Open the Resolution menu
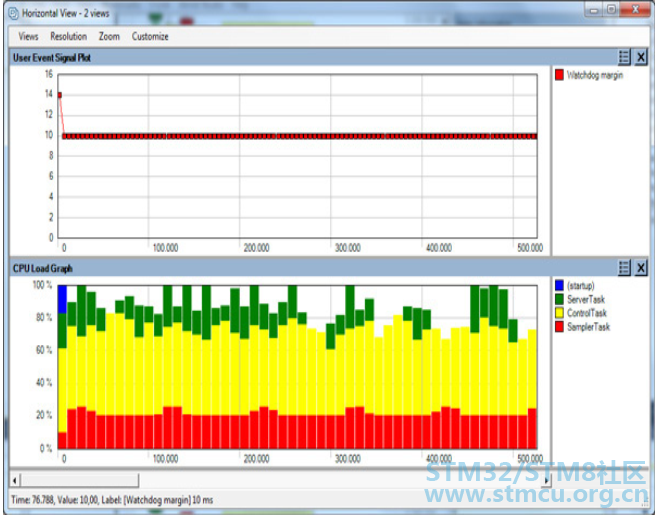657x517 pixels. click(x=68, y=36)
